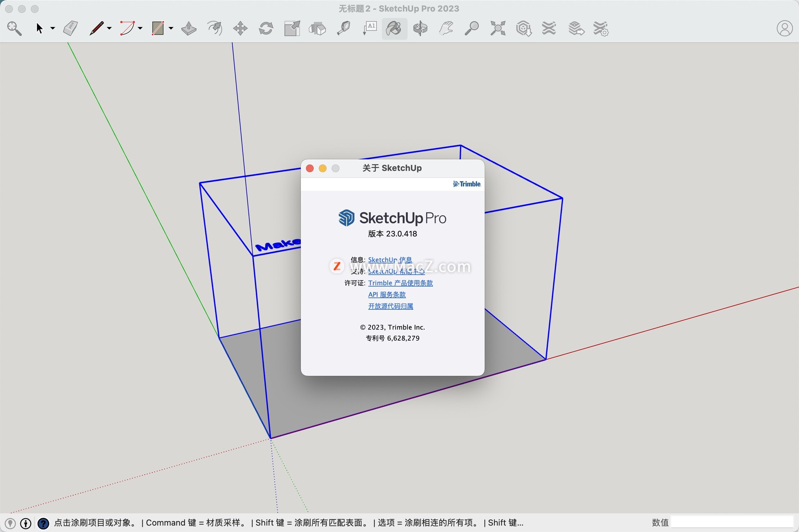Click Send to LayOut icon
This screenshot has height=532, width=799.
[576, 28]
